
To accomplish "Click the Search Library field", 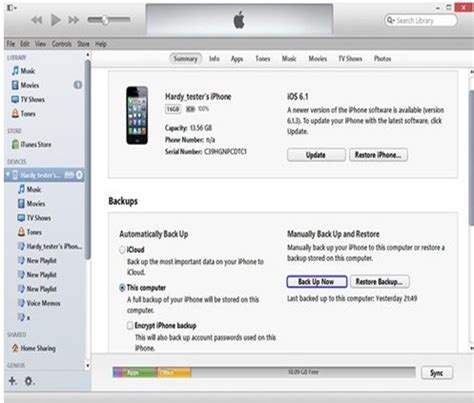I will click(421, 21).
